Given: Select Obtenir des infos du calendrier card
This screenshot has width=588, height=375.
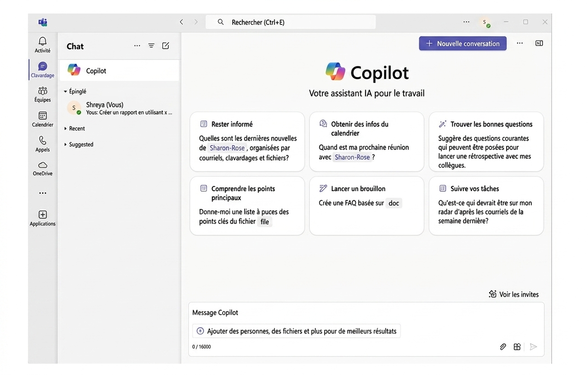Looking at the screenshot, I should pyautogui.click(x=366, y=142).
